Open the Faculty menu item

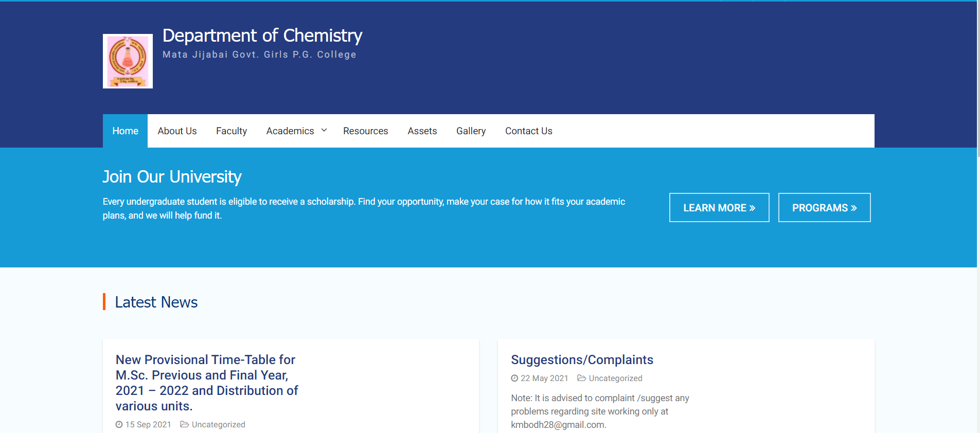click(x=231, y=131)
